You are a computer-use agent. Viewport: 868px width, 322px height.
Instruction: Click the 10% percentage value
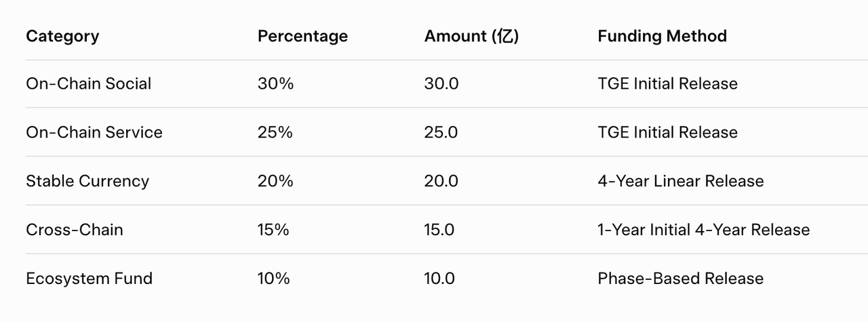[x=274, y=279]
